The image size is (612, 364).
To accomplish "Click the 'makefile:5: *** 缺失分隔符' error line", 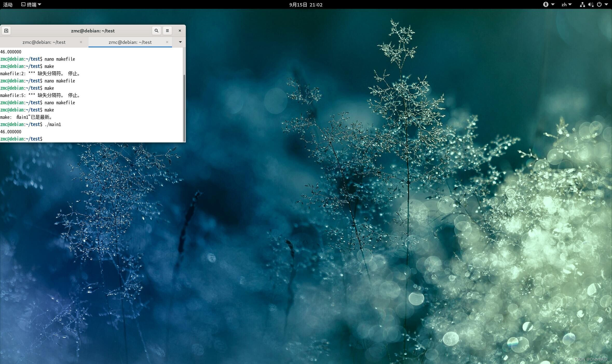I will click(40, 95).
